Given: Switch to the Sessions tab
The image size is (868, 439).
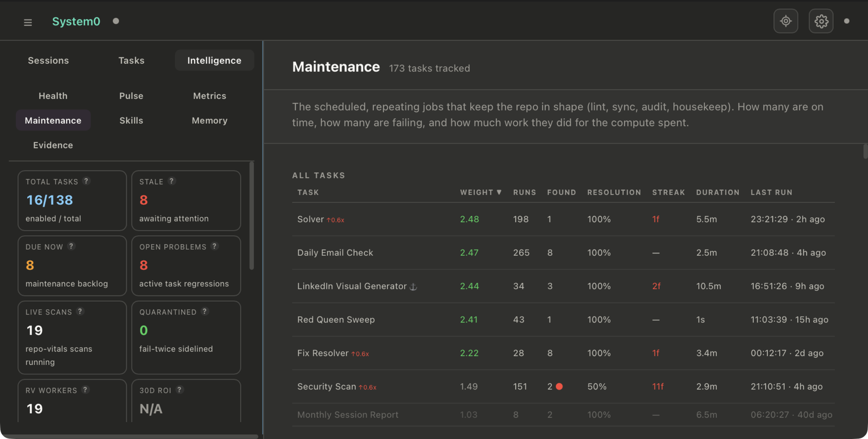Looking at the screenshot, I should (x=48, y=60).
